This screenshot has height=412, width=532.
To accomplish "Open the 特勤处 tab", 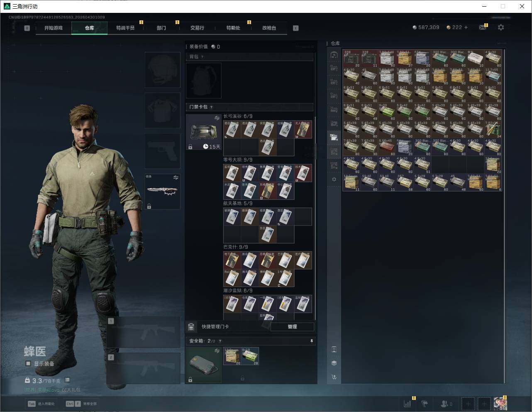I will [233, 28].
